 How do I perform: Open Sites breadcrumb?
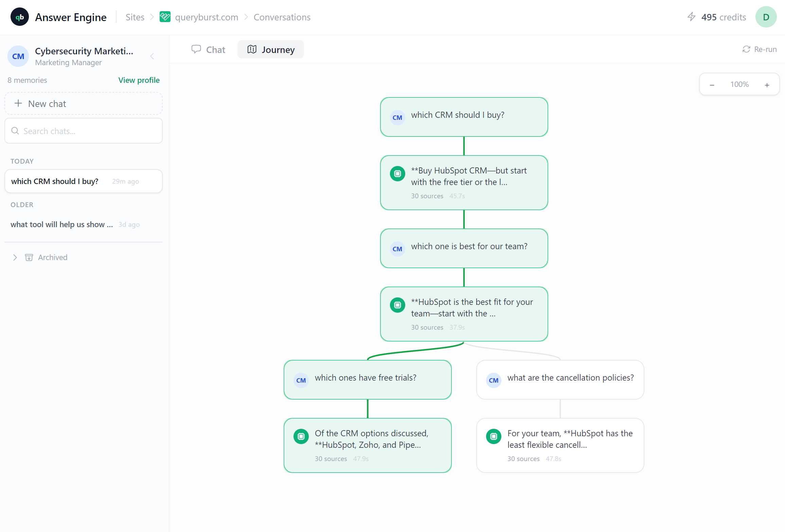coord(135,17)
